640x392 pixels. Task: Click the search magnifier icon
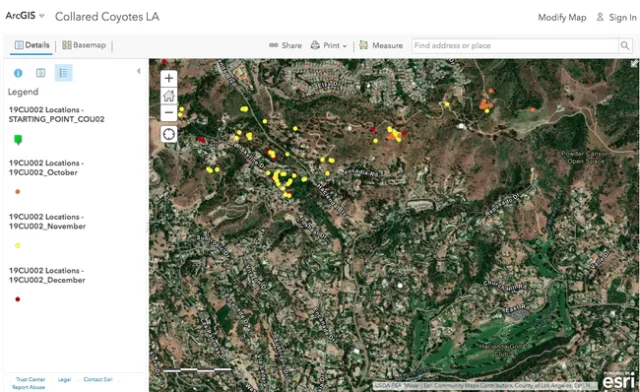pyautogui.click(x=625, y=45)
